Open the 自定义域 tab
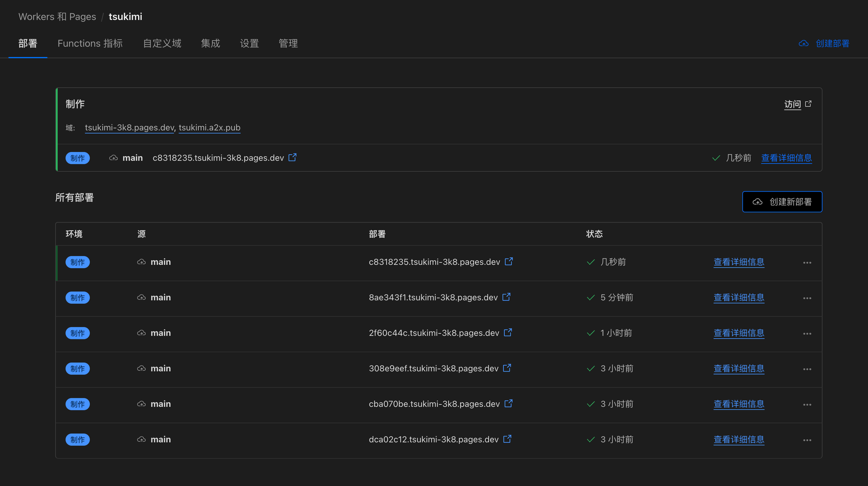Image resolution: width=868 pixels, height=486 pixels. pyautogui.click(x=162, y=43)
